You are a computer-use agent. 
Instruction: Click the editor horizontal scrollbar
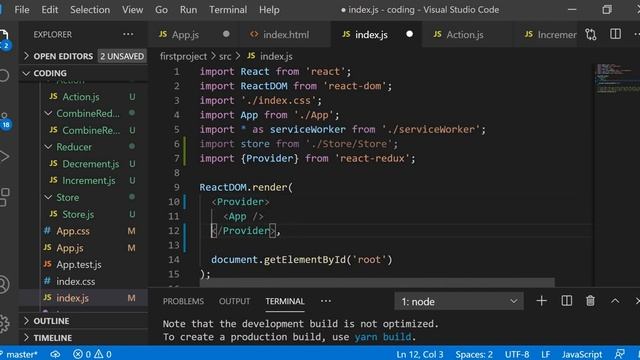(x=377, y=282)
